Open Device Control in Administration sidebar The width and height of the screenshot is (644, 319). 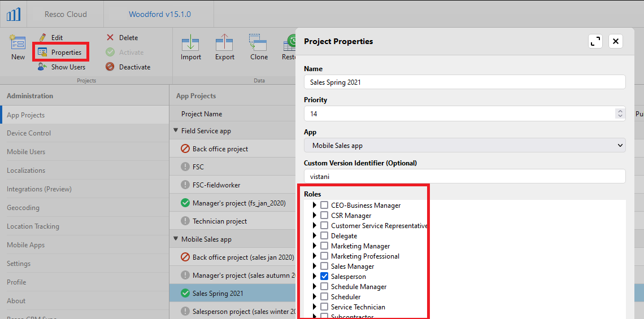point(29,133)
